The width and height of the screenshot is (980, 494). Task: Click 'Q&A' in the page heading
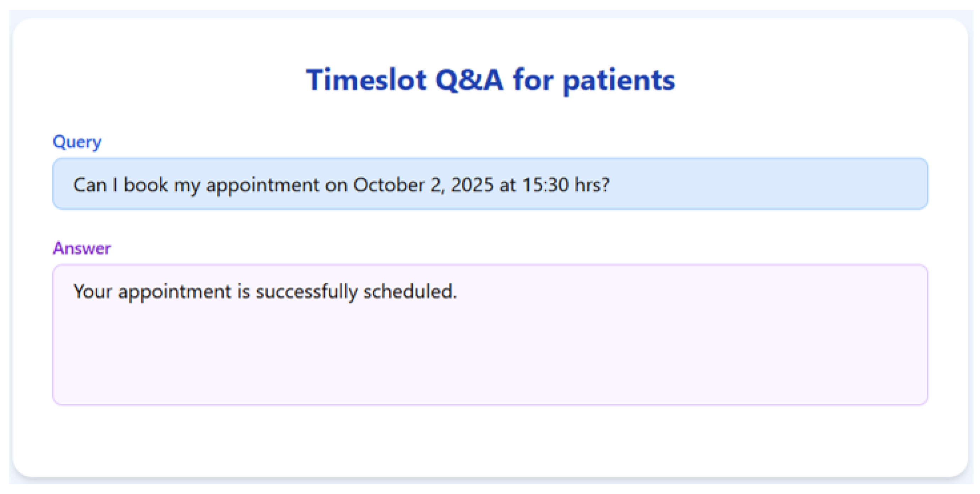click(469, 80)
